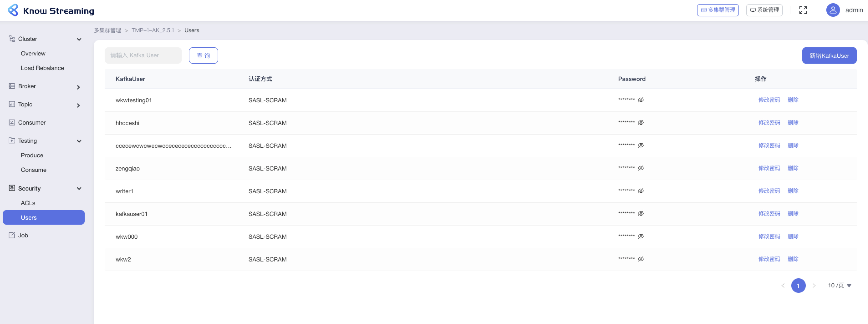The image size is (868, 324).
Task: Click the Cluster sidebar icon
Action: pos(12,39)
